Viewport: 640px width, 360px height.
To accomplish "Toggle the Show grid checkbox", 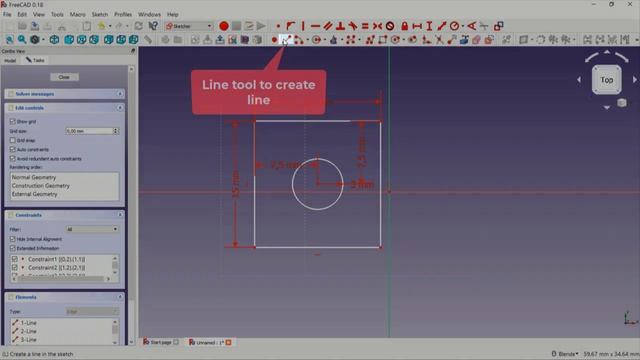I will coord(13,121).
